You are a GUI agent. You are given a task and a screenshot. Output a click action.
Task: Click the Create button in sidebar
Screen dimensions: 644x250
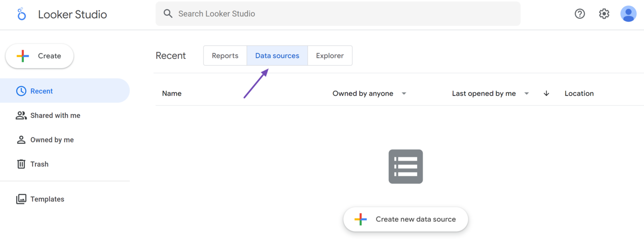click(40, 56)
